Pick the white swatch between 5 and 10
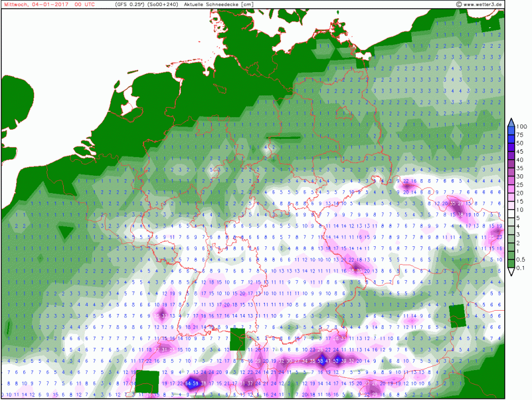Viewport: 532px width, 400px height. click(x=511, y=214)
